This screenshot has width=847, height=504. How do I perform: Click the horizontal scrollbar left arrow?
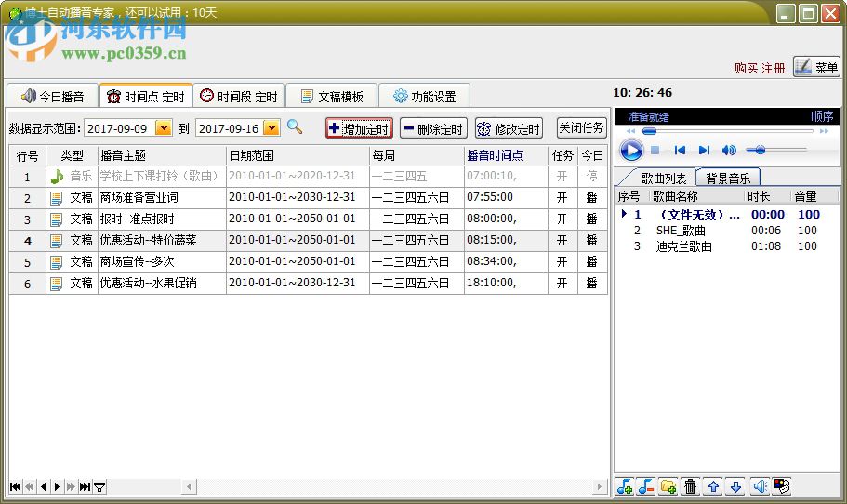tap(189, 486)
